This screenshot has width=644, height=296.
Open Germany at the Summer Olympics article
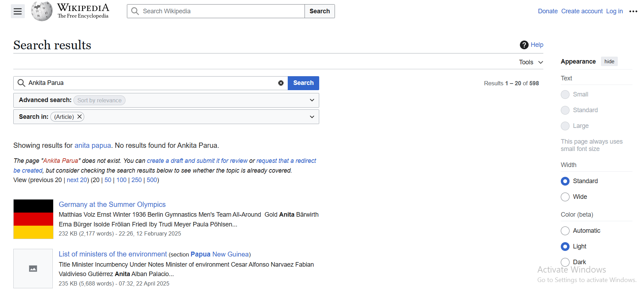coord(112,204)
